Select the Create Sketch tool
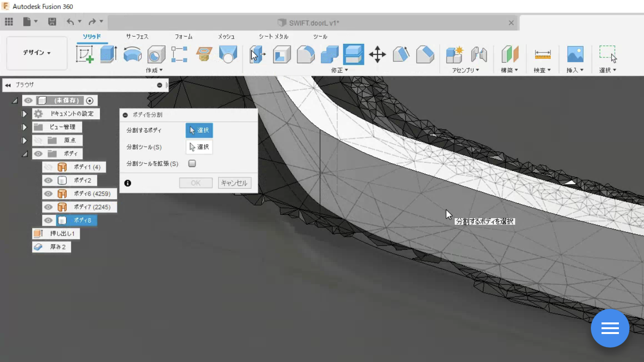Image resolution: width=644 pixels, height=362 pixels. pyautogui.click(x=85, y=54)
